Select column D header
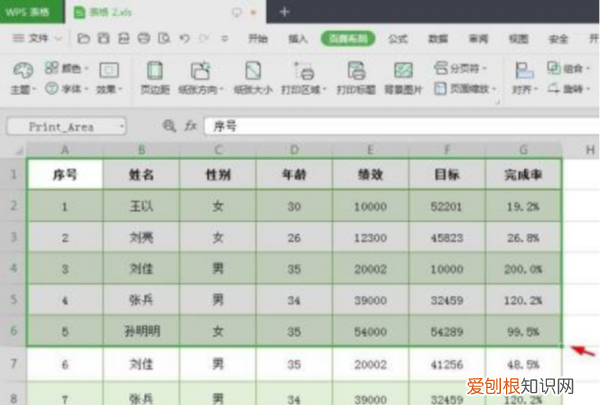The height and width of the screenshot is (405, 600). point(294,150)
